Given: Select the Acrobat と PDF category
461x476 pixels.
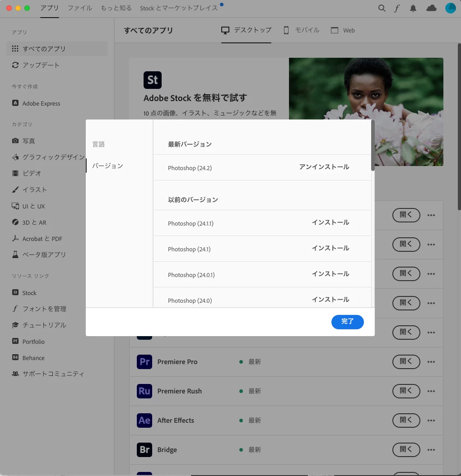Looking at the screenshot, I should point(37,239).
